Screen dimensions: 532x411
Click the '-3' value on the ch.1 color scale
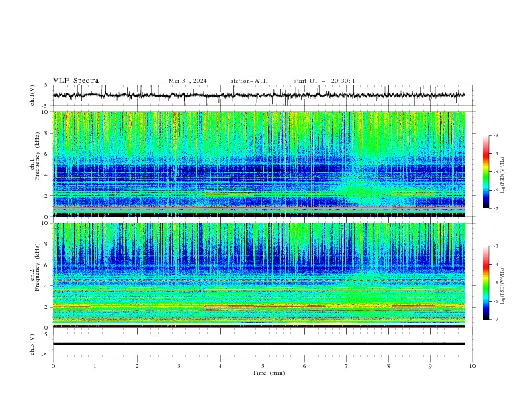[x=495, y=135]
